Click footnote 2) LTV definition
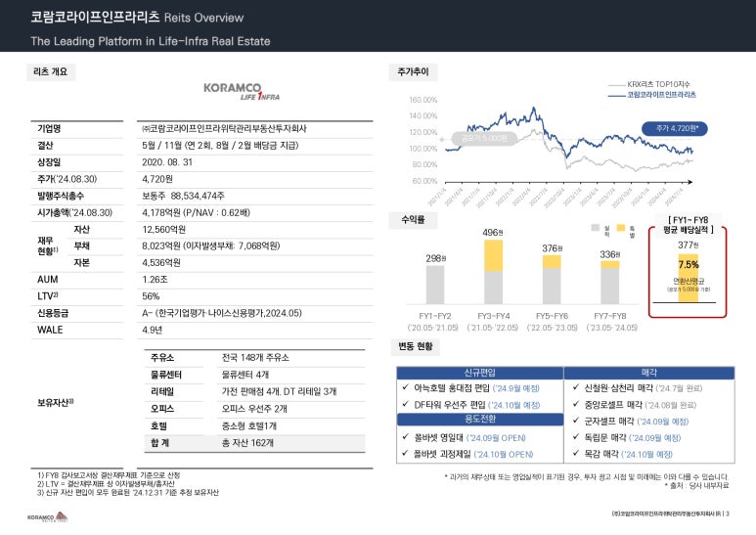This screenshot has width=756, height=535. point(106,484)
